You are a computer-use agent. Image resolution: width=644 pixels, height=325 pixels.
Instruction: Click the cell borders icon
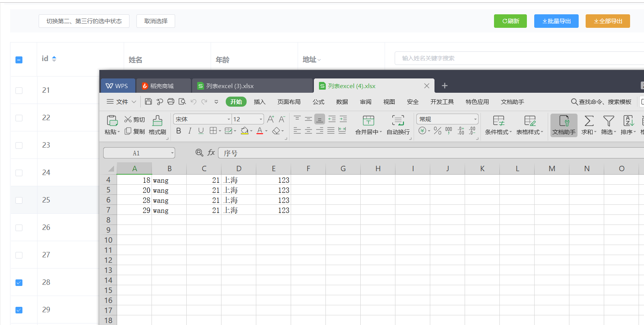(213, 131)
